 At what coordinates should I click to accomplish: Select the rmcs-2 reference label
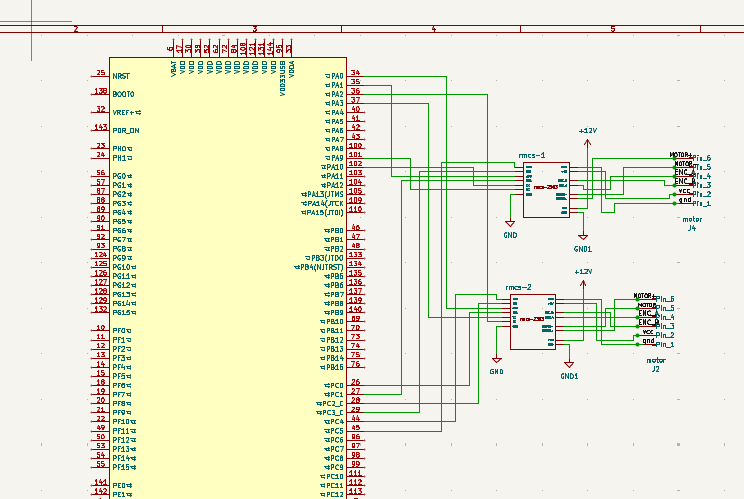click(x=519, y=287)
